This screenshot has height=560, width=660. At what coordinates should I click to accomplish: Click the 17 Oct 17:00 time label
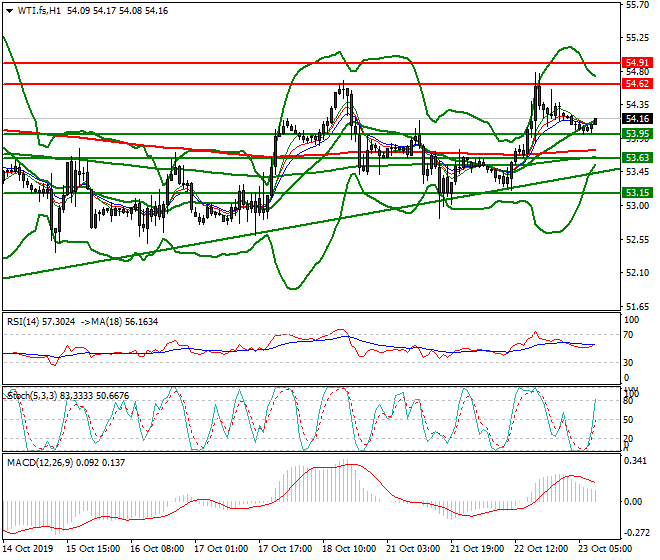pyautogui.click(x=285, y=549)
